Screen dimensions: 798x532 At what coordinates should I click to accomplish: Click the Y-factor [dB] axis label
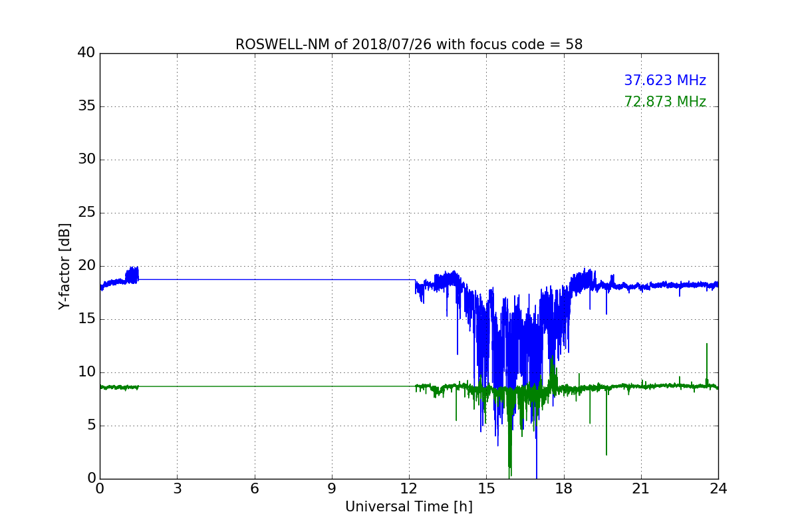click(65, 266)
